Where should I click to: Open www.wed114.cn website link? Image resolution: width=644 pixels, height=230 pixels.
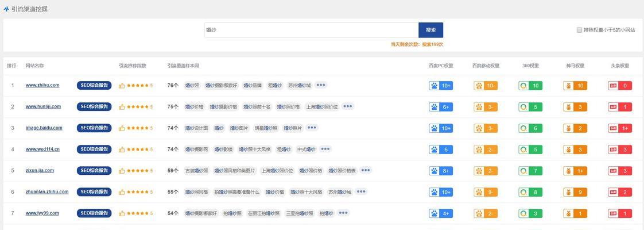42,149
